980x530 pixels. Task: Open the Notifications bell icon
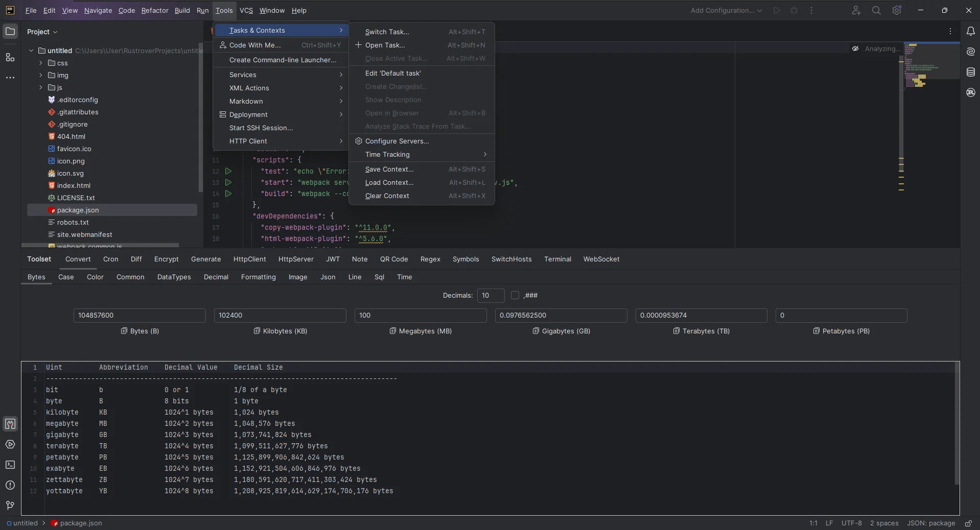pyautogui.click(x=970, y=31)
